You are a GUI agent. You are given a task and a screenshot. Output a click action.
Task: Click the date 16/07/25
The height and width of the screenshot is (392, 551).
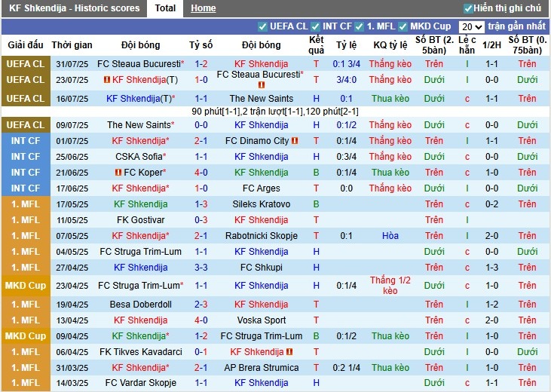click(x=72, y=99)
